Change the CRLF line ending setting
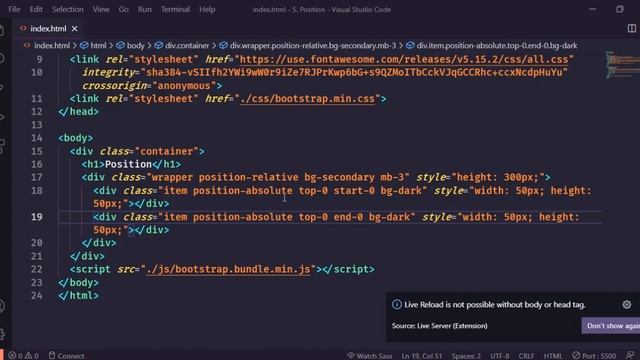 [526, 356]
